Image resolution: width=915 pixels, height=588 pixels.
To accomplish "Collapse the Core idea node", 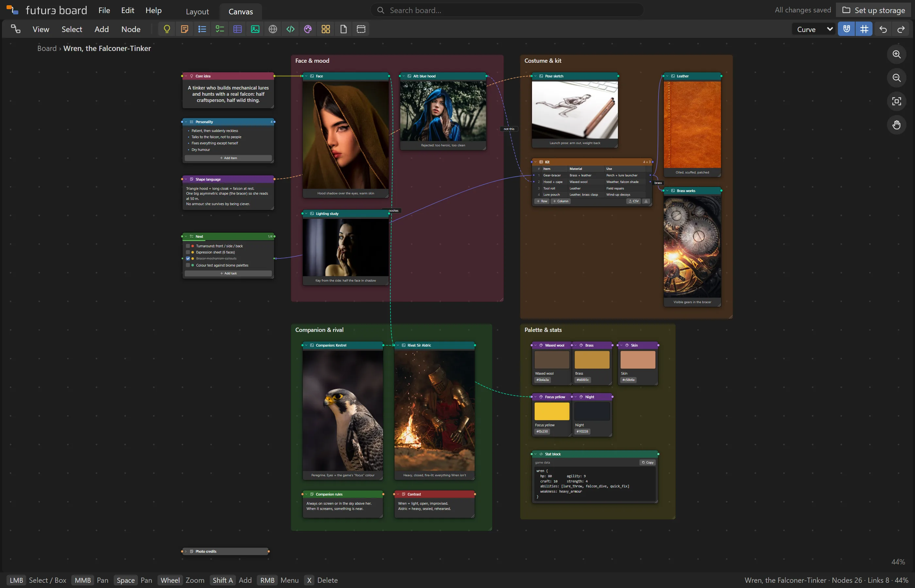I will click(186, 76).
